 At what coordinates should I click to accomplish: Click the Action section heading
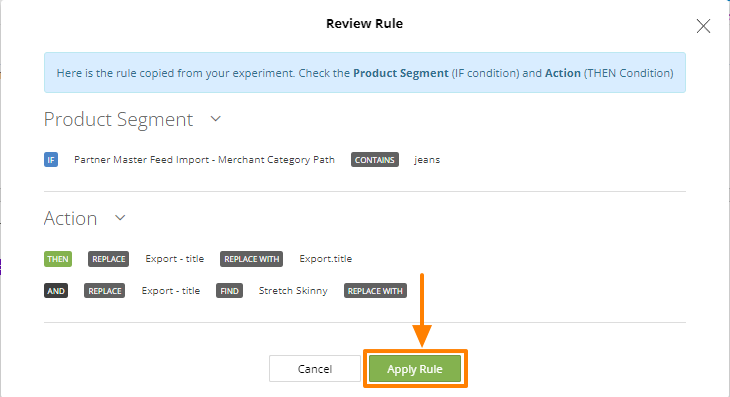coord(70,218)
